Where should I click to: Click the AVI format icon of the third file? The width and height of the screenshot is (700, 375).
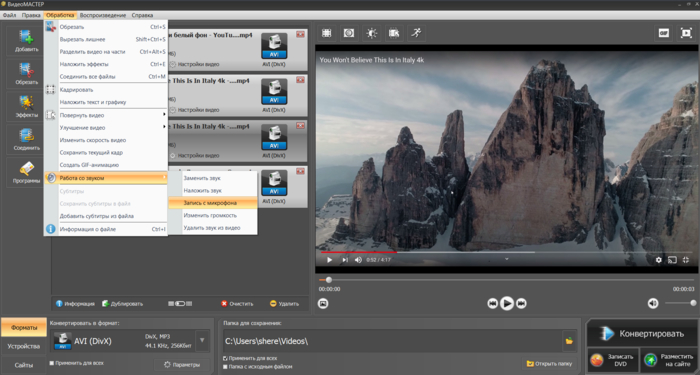274,137
